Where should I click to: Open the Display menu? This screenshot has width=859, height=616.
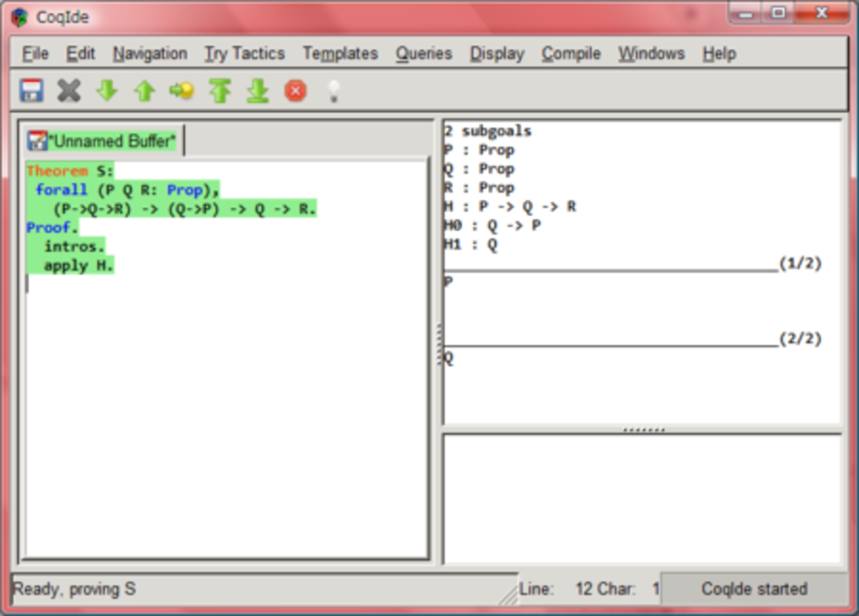coord(497,53)
